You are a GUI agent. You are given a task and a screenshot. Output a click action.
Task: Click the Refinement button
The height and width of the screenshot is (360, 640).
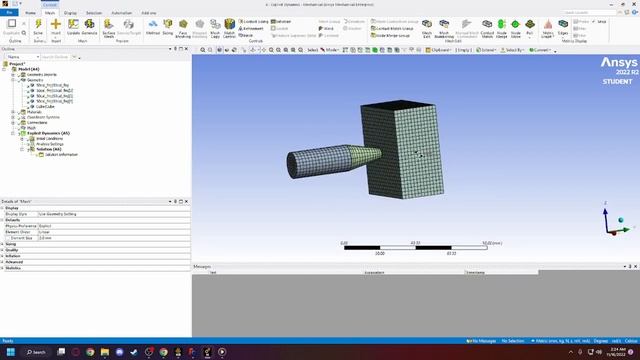251,29
